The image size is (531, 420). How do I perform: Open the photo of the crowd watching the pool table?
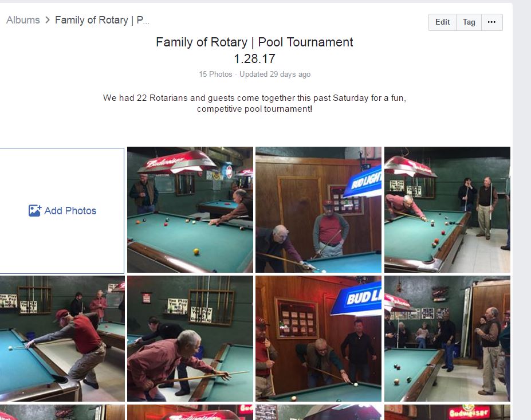447,339
